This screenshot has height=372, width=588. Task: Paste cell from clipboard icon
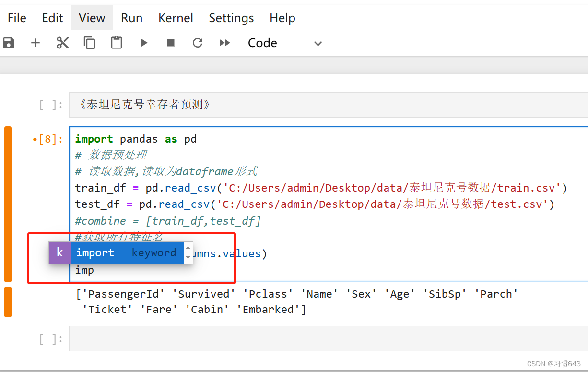tap(117, 43)
